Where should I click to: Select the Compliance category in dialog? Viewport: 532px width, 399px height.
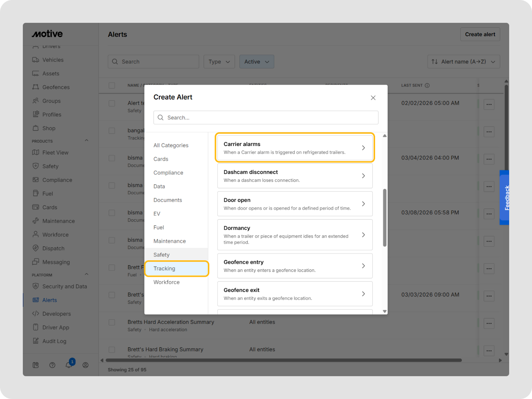(x=168, y=173)
